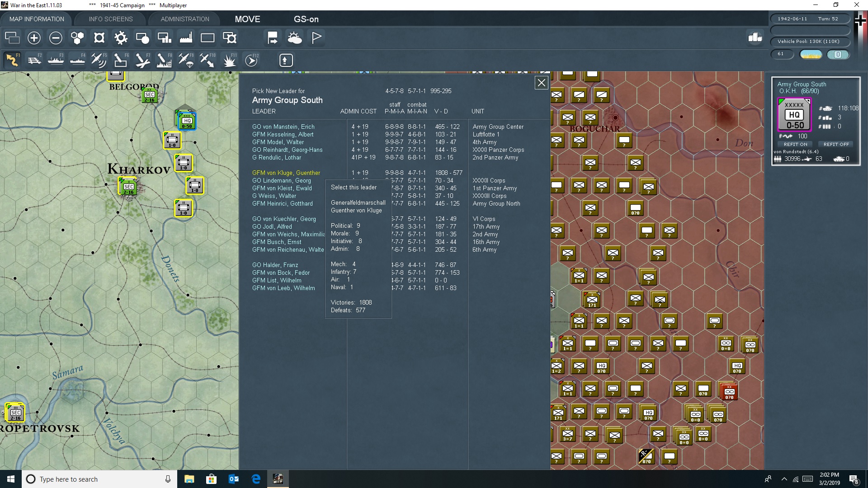This screenshot has height=488, width=868.
Task: Click the Vehicle Pool 130K field
Action: click(810, 42)
